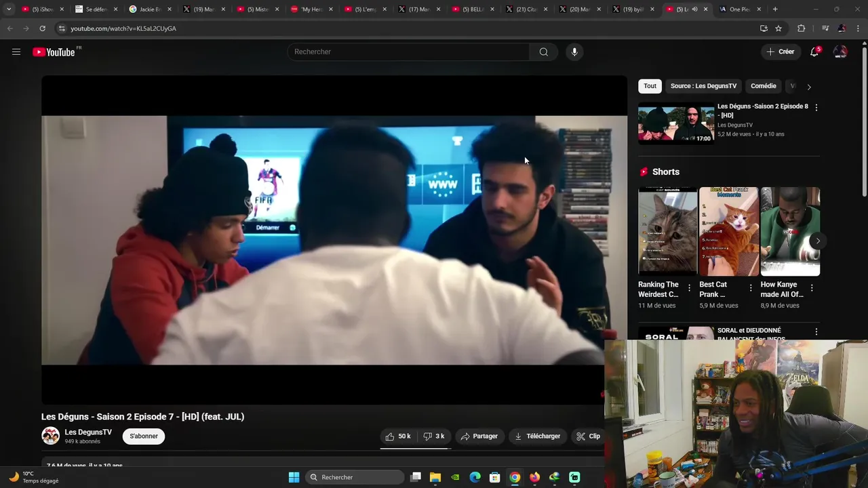The image size is (868, 488).
Task: Switch to the One Piece tab
Action: click(x=741, y=9)
